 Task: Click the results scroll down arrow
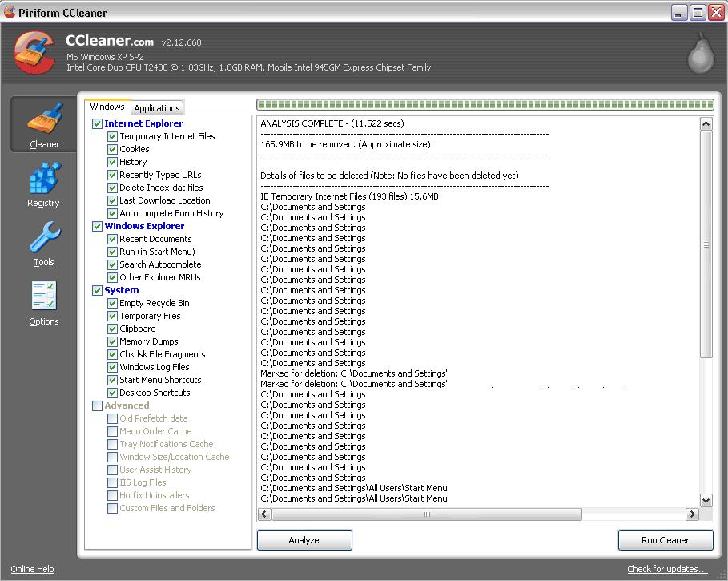(x=706, y=501)
